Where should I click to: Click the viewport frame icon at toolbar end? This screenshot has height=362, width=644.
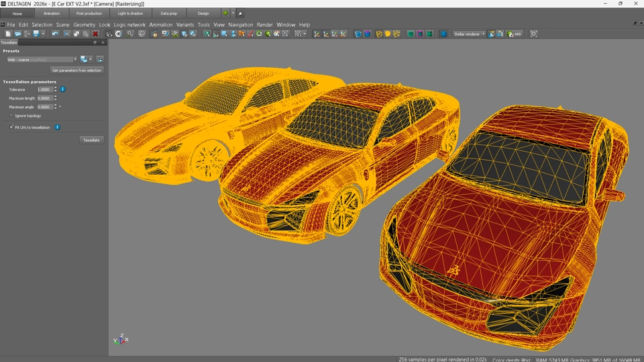pos(534,34)
